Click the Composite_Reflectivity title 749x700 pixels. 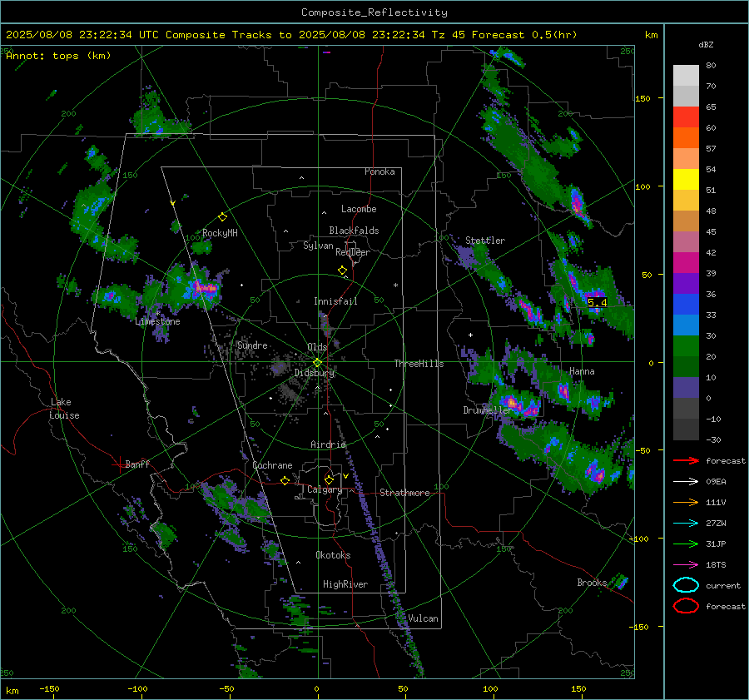click(x=374, y=12)
